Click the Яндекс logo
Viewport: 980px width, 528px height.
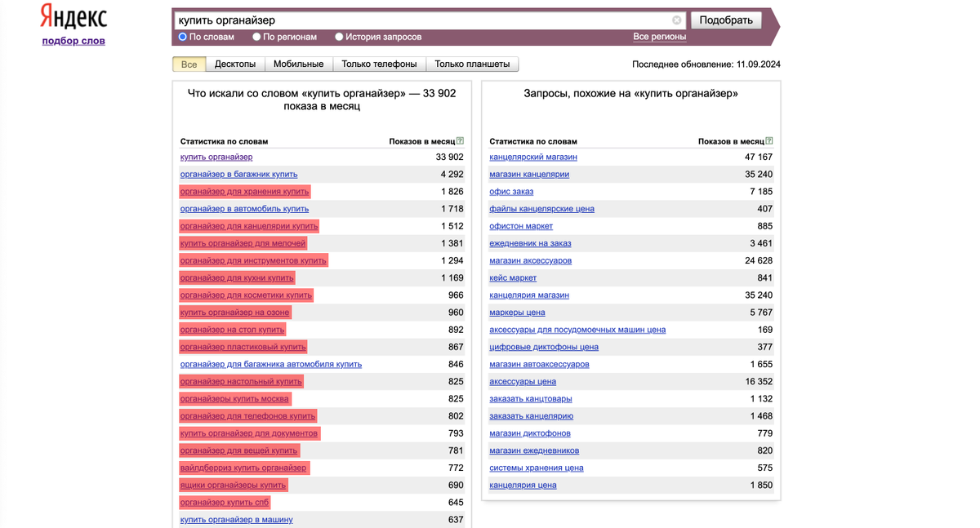(73, 16)
